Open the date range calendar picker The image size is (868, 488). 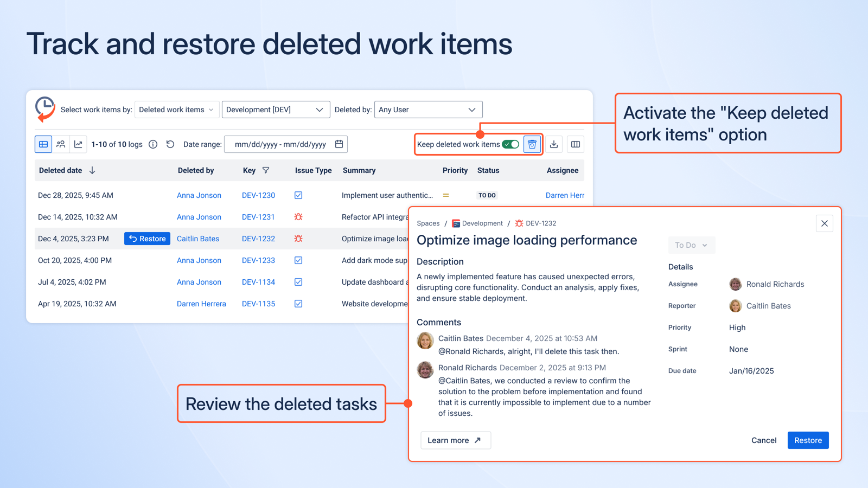pos(339,144)
